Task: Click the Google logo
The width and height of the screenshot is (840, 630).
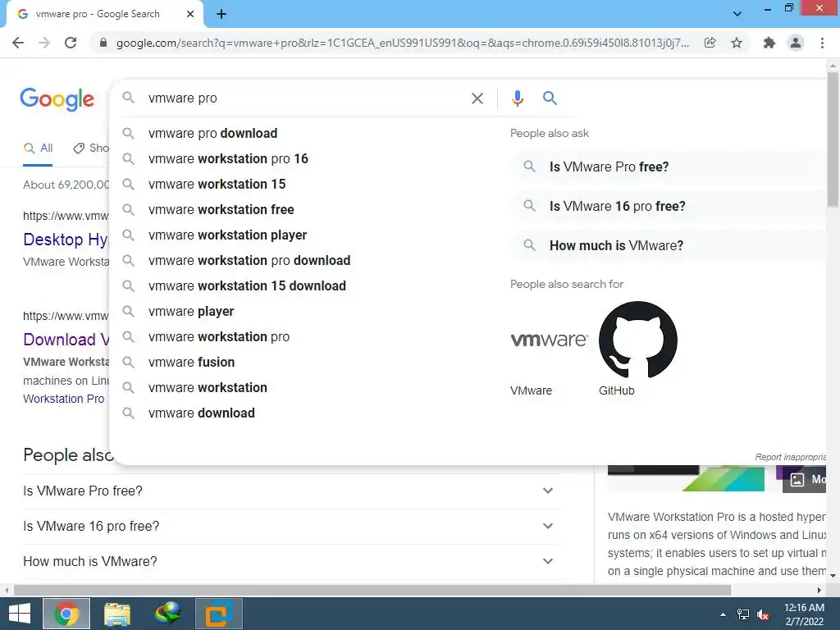Action: pyautogui.click(x=57, y=99)
